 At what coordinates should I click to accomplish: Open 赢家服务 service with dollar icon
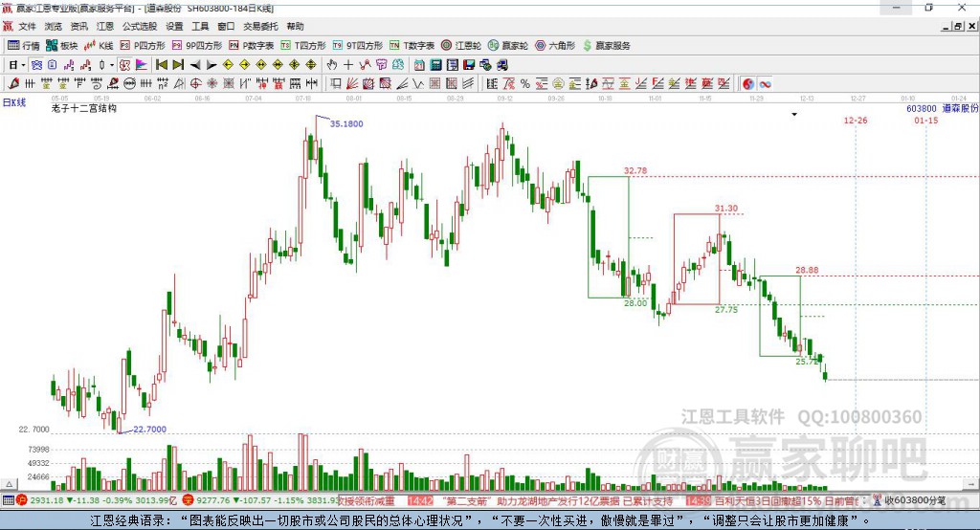[x=606, y=46]
